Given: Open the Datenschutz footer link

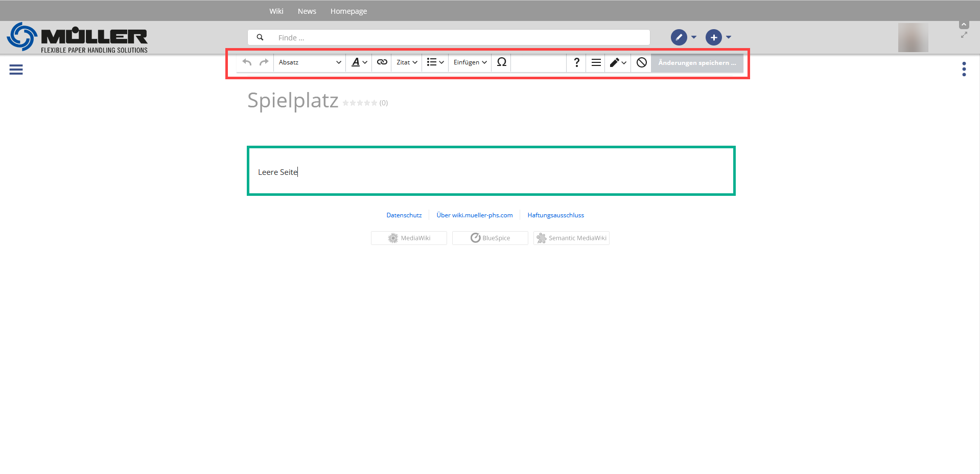Looking at the screenshot, I should click(404, 215).
